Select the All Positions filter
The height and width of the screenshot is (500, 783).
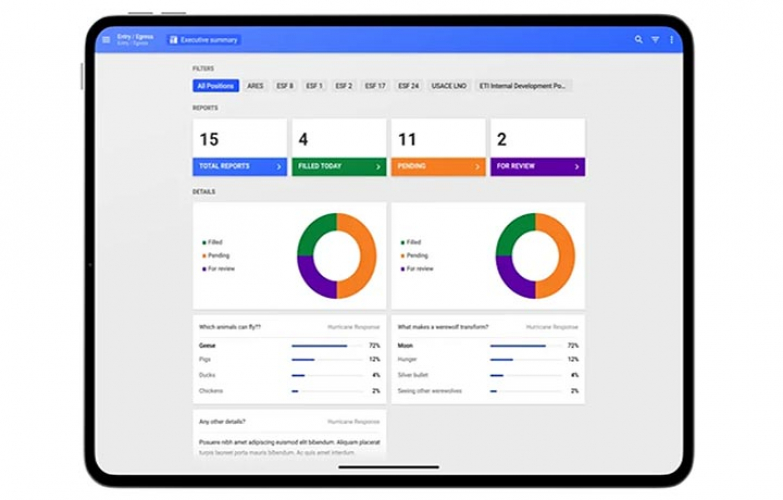point(216,86)
